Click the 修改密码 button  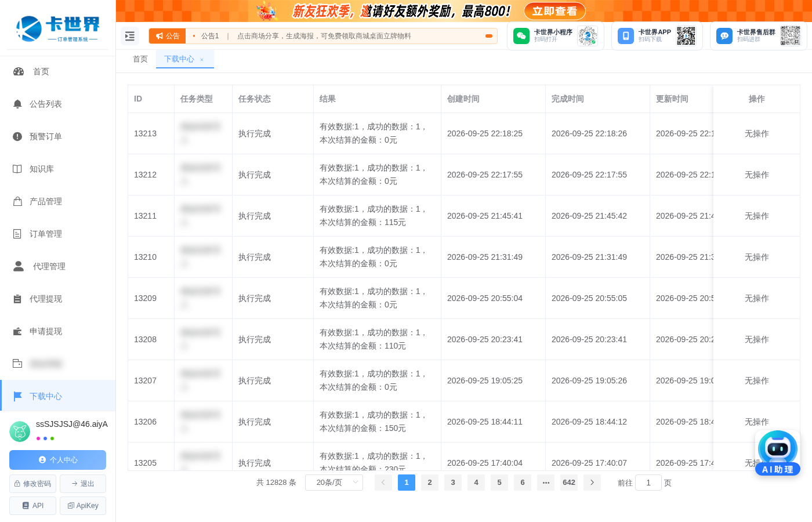(x=32, y=484)
